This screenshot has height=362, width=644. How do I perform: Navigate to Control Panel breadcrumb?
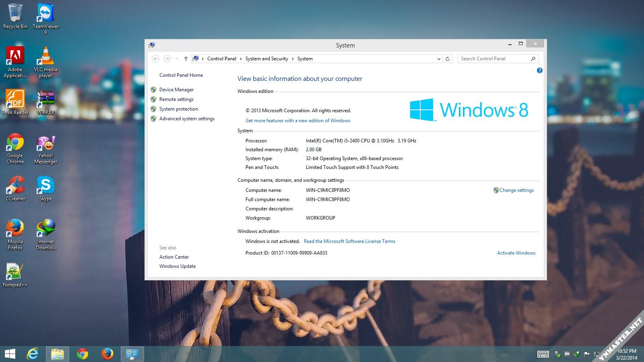point(222,59)
